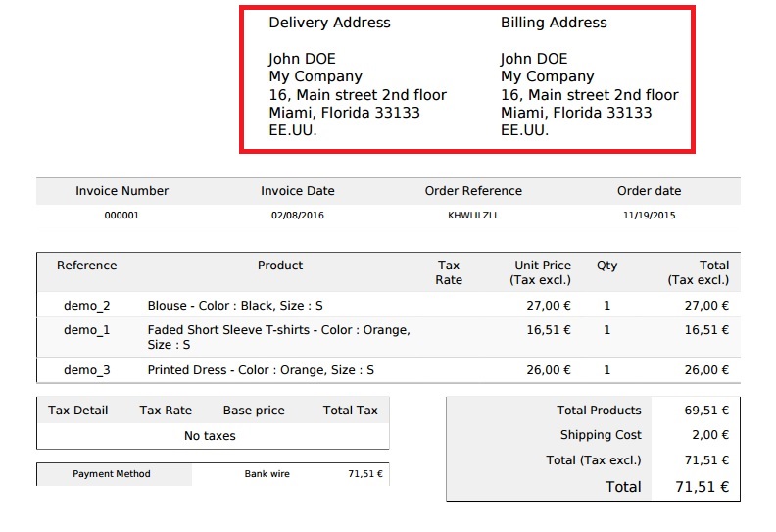The height and width of the screenshot is (532, 776).
Task: Click the Qty column header
Action: (x=606, y=266)
